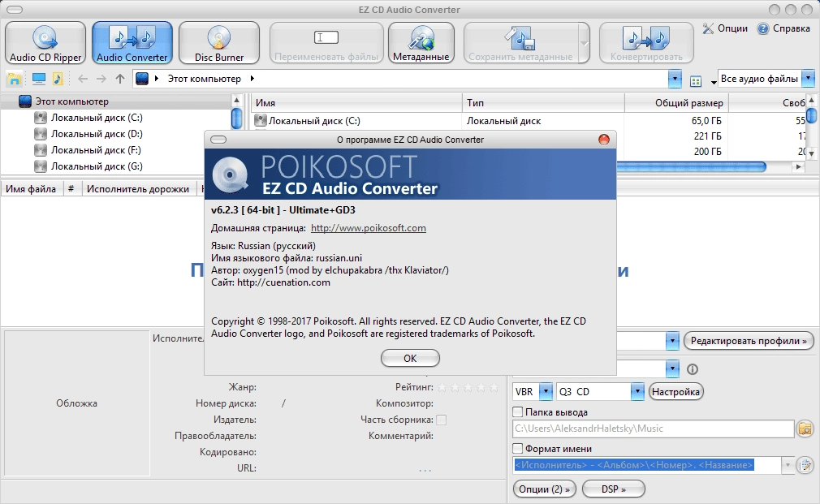Image resolution: width=820 pixels, height=504 pixels.
Task: Click the 200 ГБ size cell
Action: pyautogui.click(x=708, y=152)
